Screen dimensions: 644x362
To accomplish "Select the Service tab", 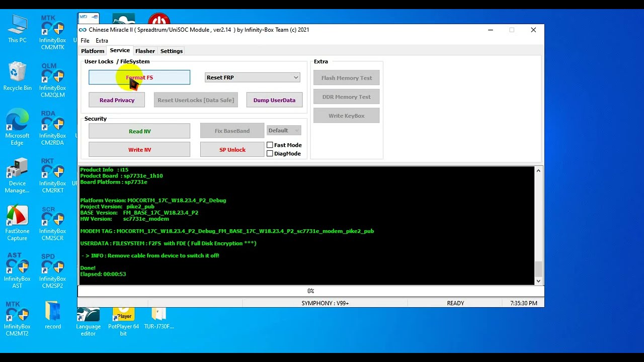I will pyautogui.click(x=120, y=50).
